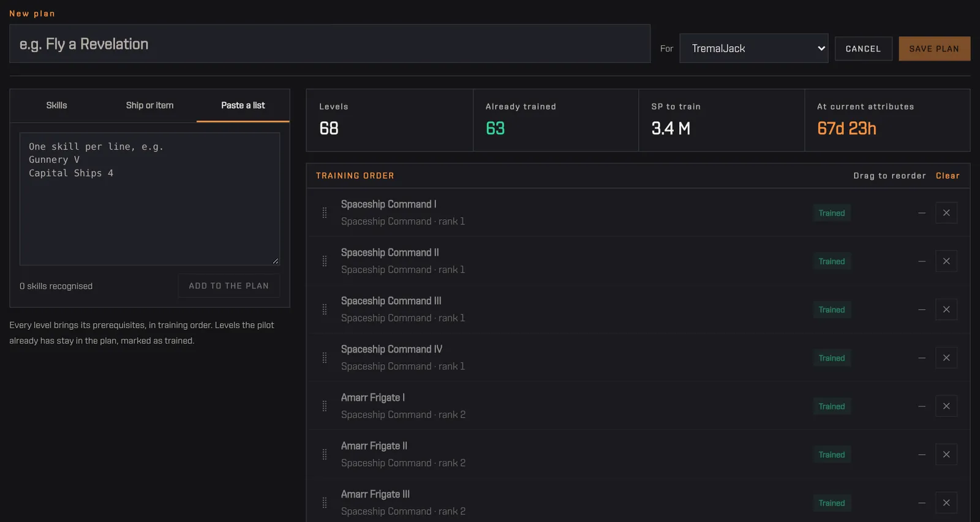
Task: Click the Trained badge for Spaceship Command I
Action: [832, 213]
